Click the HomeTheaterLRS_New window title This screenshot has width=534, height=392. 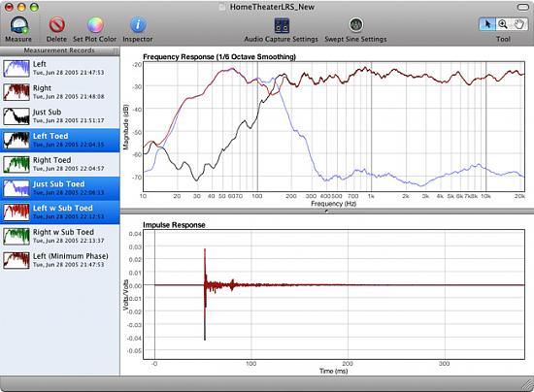pyautogui.click(x=272, y=7)
